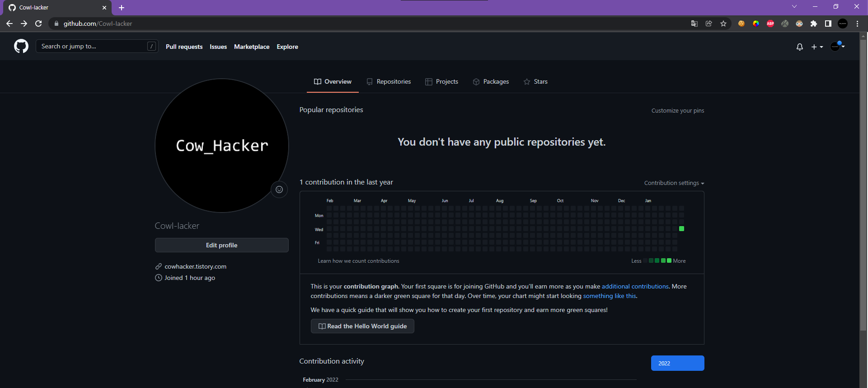This screenshot has height=388, width=868.
Task: Click the Cowl-lacker username text
Action: 177,226
